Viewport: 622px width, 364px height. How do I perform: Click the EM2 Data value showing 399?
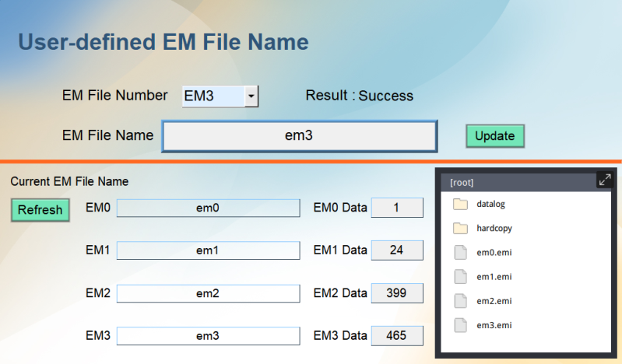point(397,293)
